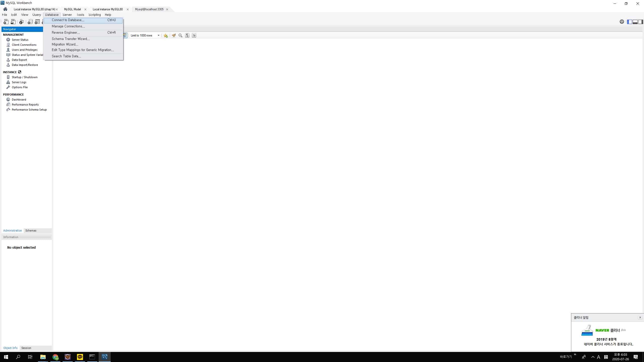
Task: Open the Edit menu
Action: coord(14,15)
